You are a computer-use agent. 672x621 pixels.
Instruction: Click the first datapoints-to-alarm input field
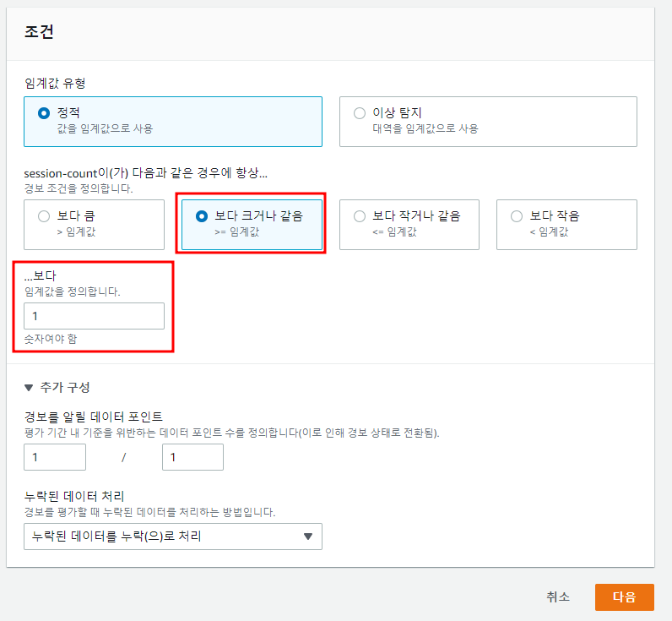coord(55,457)
